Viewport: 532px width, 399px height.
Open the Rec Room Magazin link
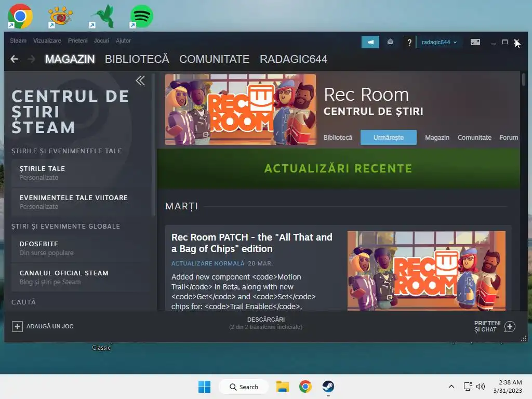point(437,137)
